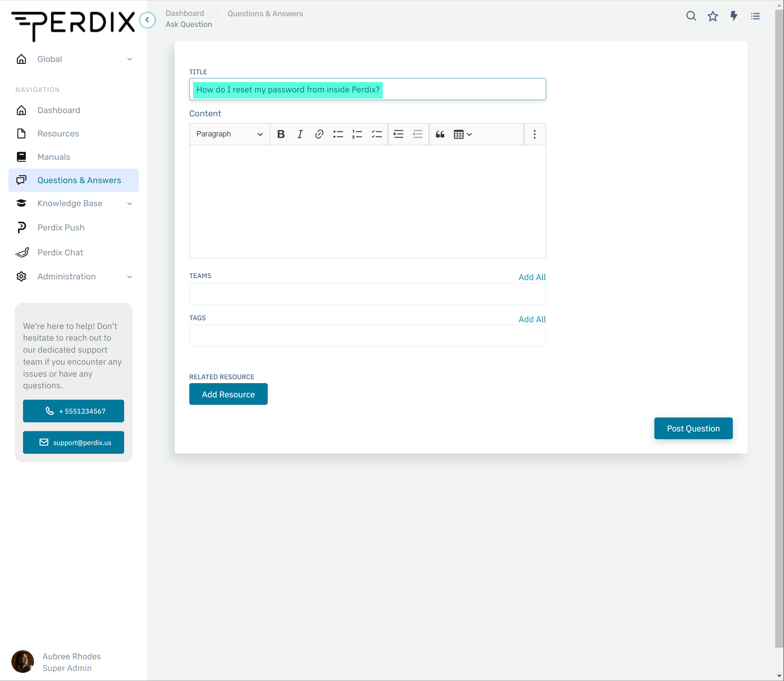Open favorites with the star icon
Image resolution: width=784 pixels, height=681 pixels.
713,16
